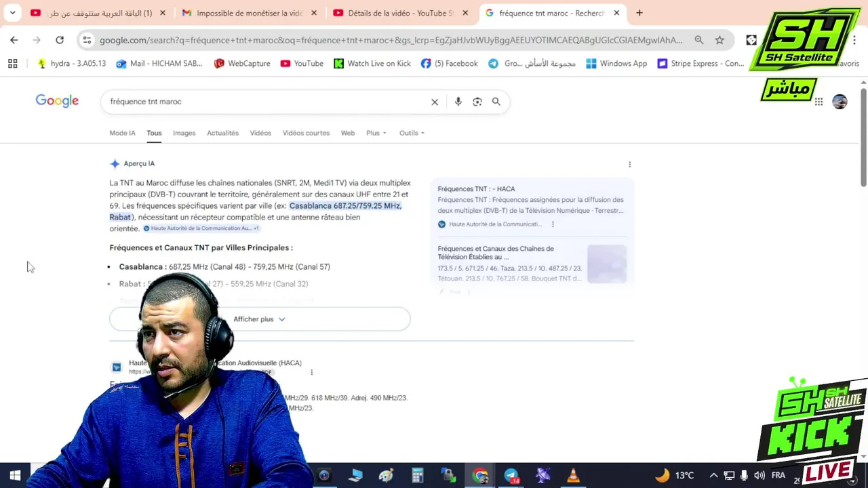The image size is (868, 488).
Task: Open the Mail - HICHAM SAB bookmark
Action: [159, 63]
